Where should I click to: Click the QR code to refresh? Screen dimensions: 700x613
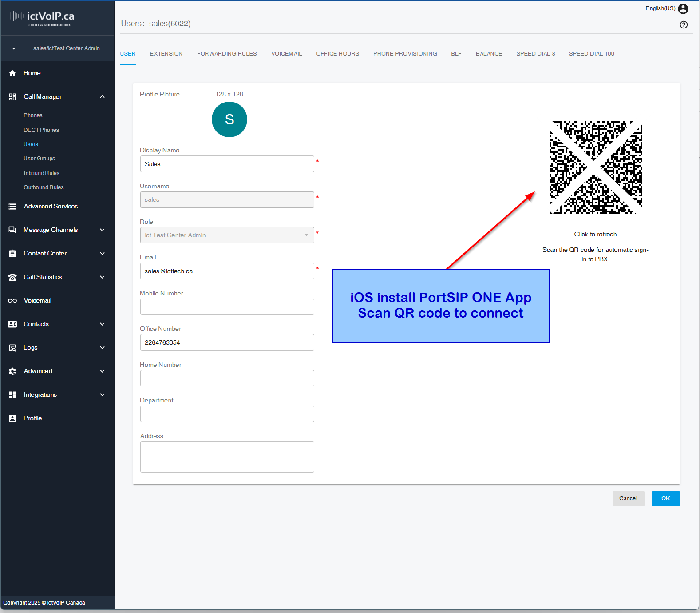point(596,167)
